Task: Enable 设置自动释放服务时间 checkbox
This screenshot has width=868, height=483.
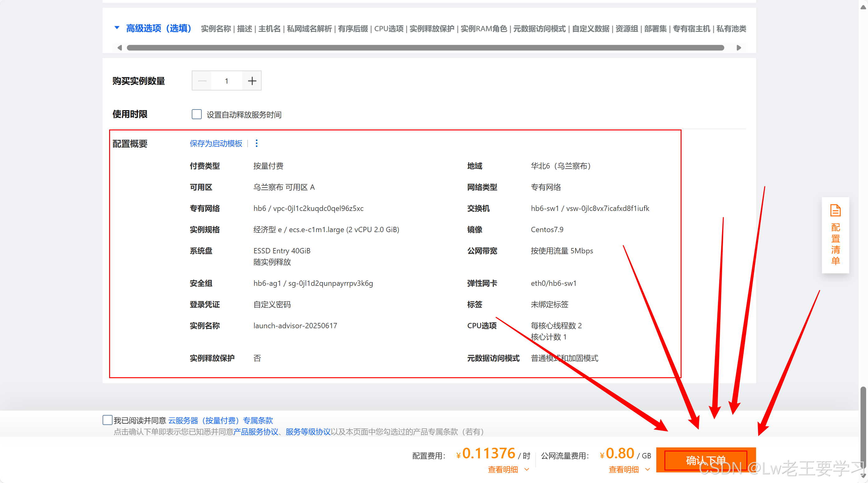Action: pyautogui.click(x=197, y=114)
